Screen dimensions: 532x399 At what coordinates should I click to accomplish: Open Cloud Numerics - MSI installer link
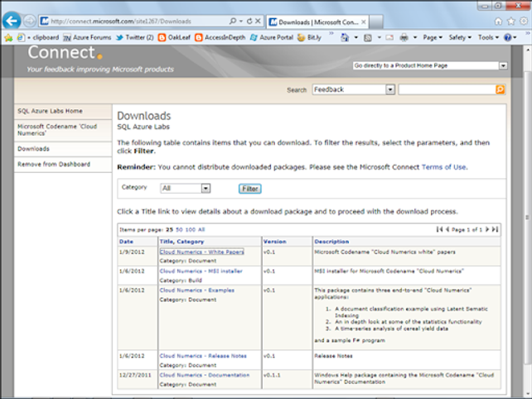click(201, 272)
